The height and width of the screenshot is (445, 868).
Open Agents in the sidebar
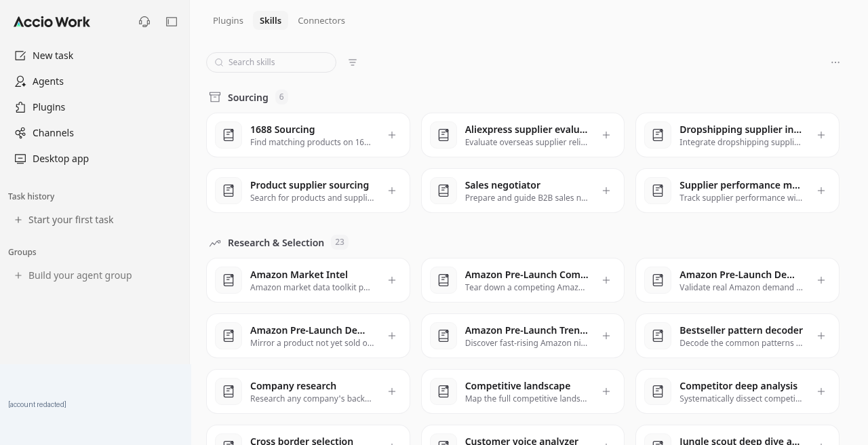click(94, 81)
